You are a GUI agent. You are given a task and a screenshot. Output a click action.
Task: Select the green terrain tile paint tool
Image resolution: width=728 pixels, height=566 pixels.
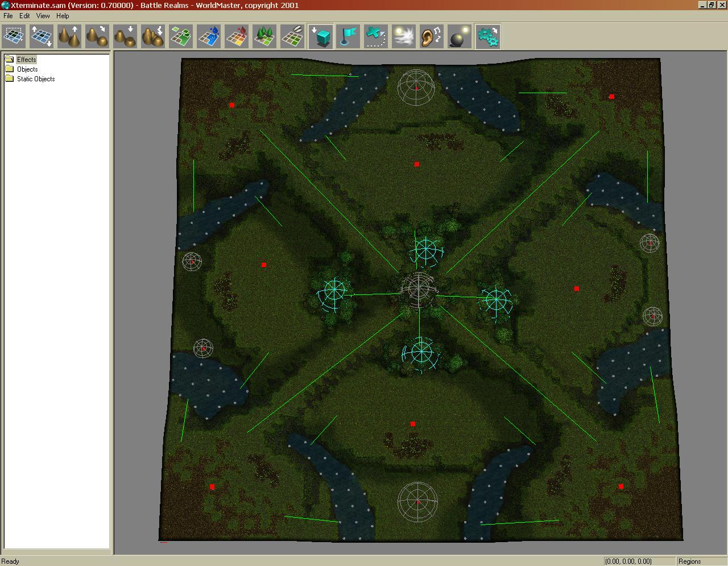tap(181, 36)
